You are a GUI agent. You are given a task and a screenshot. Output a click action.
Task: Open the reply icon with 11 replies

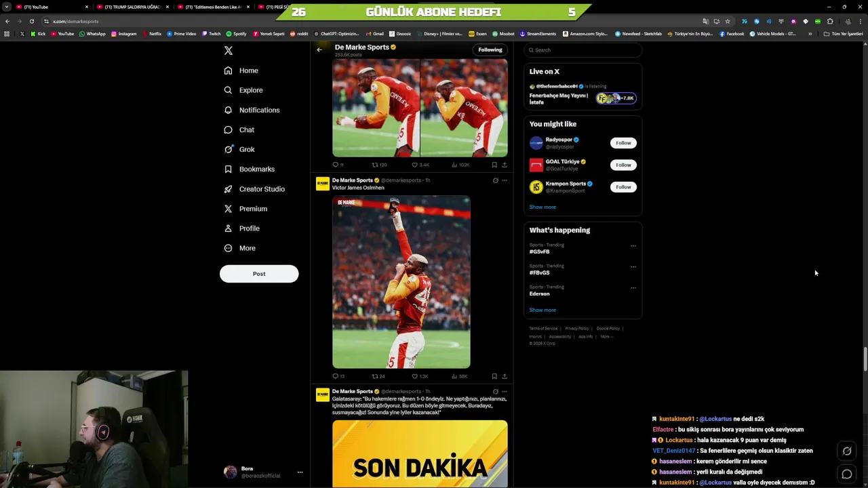click(x=338, y=165)
